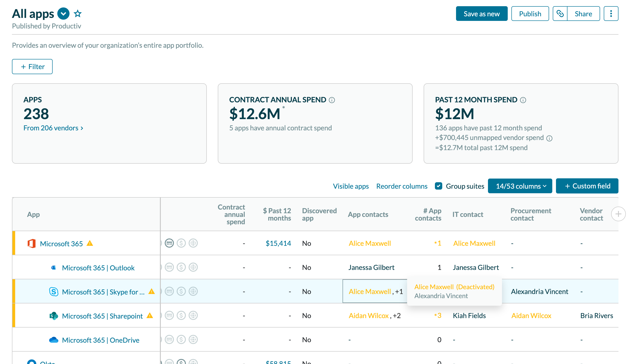Click globe icon in Outlook row
635x364 pixels.
193,267
